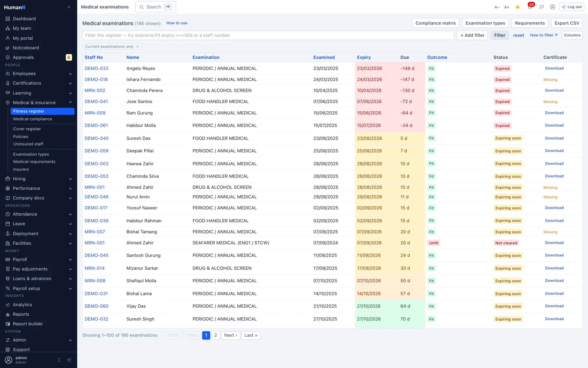Toggle the sun theme icon
The image size is (588, 368).
tap(517, 7)
